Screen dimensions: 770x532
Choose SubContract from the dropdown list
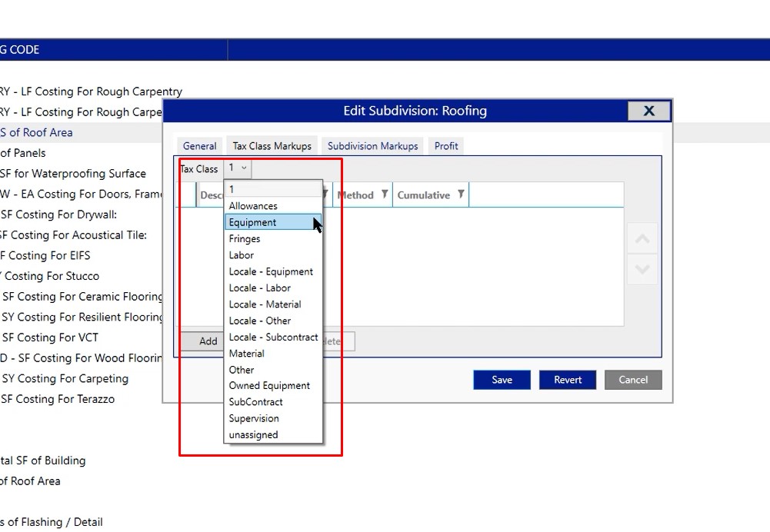click(255, 402)
